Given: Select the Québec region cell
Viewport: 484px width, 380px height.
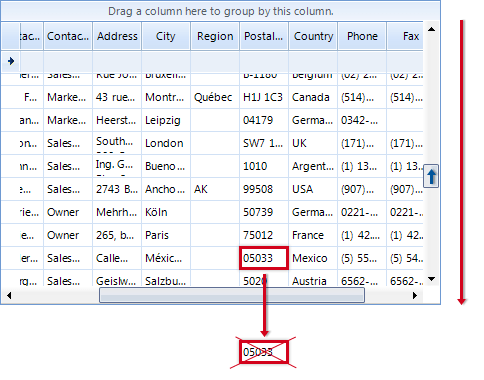Looking at the screenshot, I should tap(215, 97).
